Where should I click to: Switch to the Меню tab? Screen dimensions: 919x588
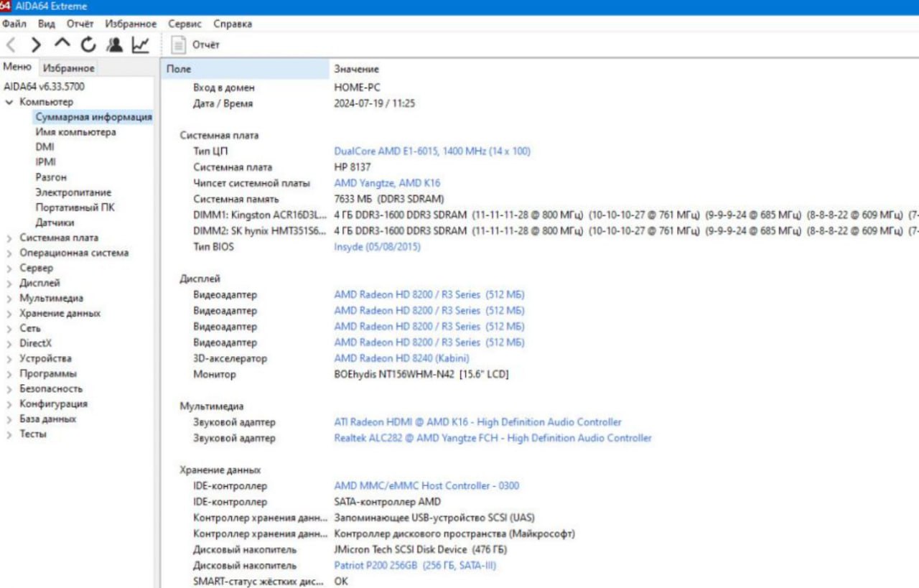[x=17, y=67]
